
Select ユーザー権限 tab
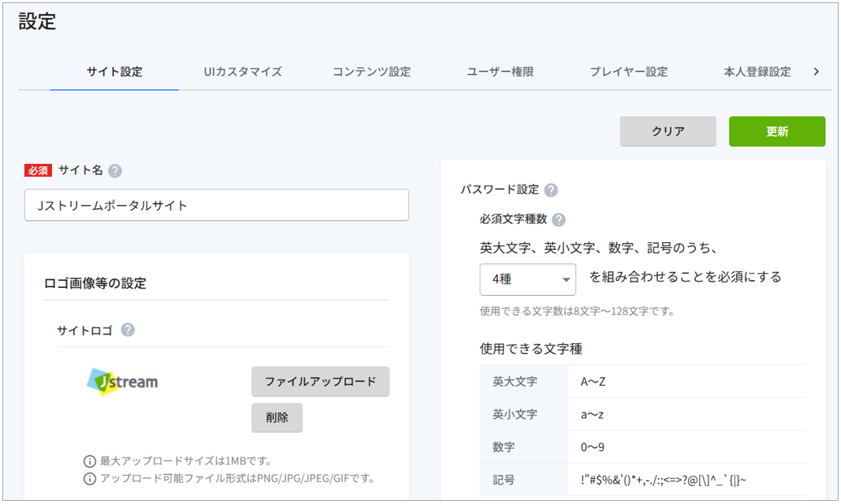(500, 72)
